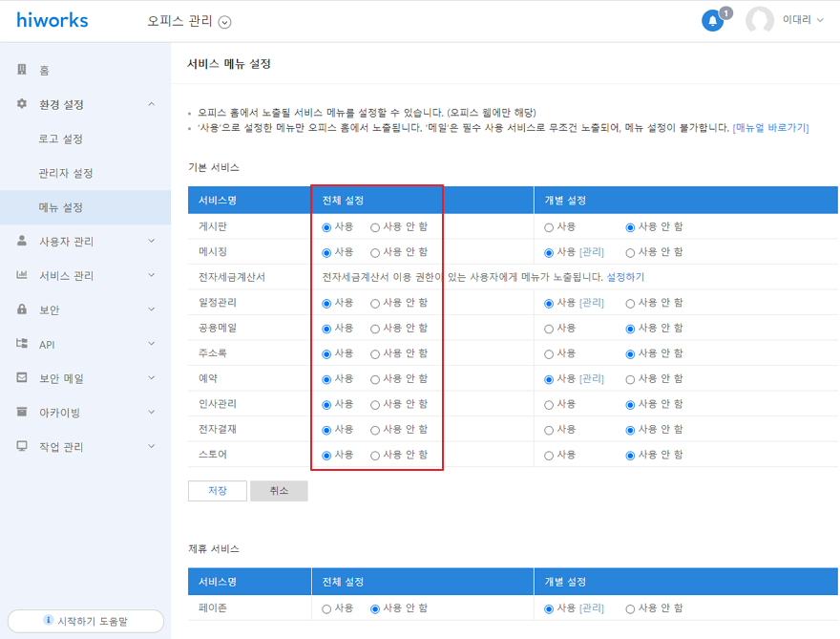Click the lock icon for 보안
The image size is (840, 639).
tap(22, 309)
